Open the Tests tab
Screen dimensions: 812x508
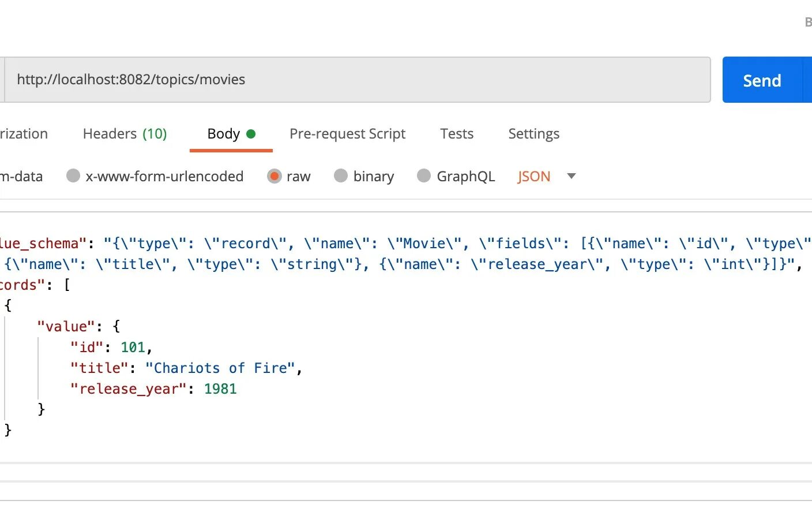click(457, 134)
